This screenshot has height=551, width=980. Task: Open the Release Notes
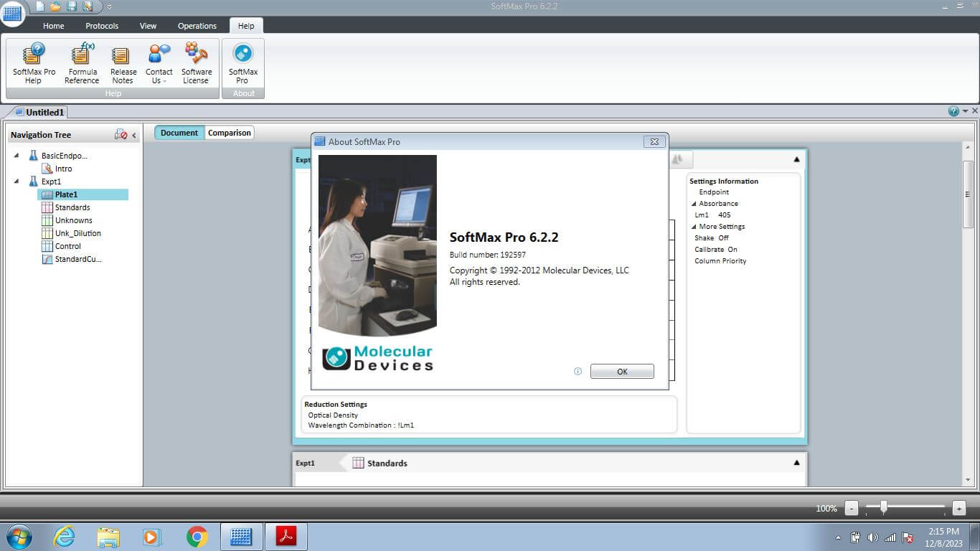pyautogui.click(x=123, y=63)
